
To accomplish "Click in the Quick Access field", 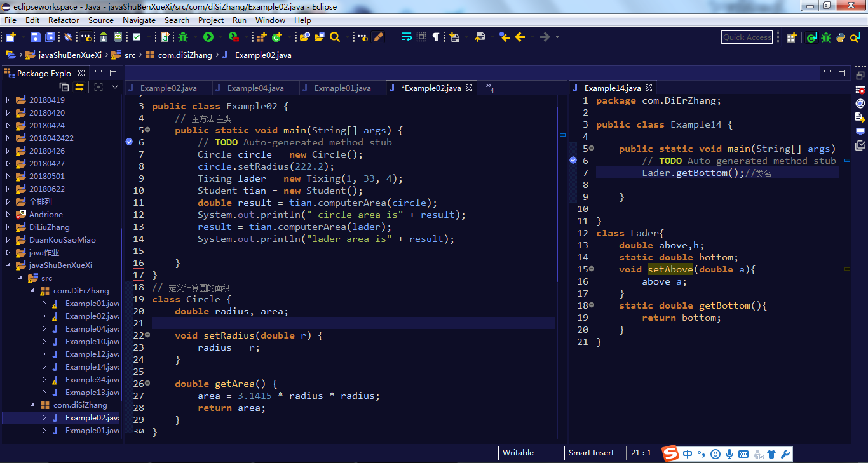I will (747, 37).
